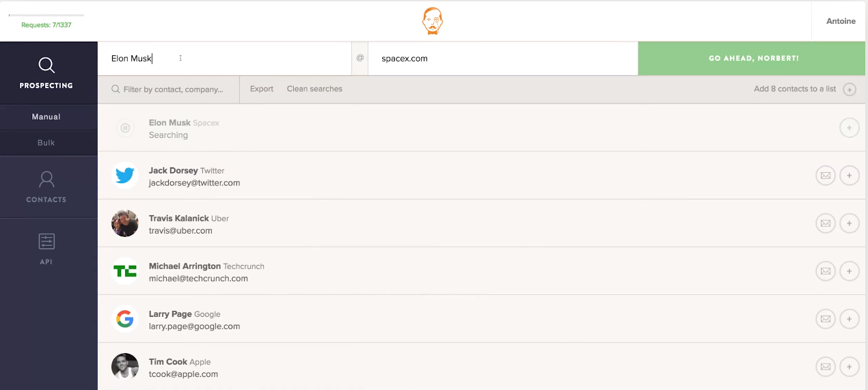Click the Jack Dorsey name
Image resolution: width=868 pixels, height=390 pixels.
173,171
